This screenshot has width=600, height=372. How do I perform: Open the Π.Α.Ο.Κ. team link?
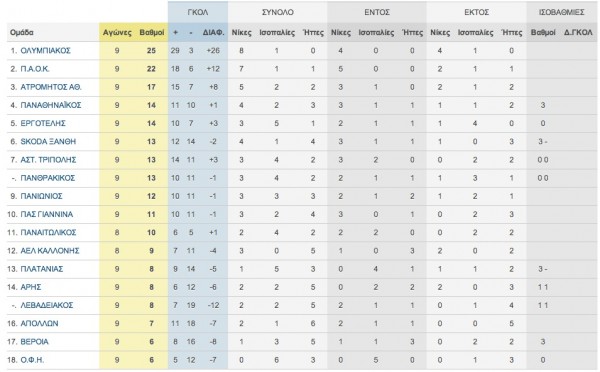(35, 69)
